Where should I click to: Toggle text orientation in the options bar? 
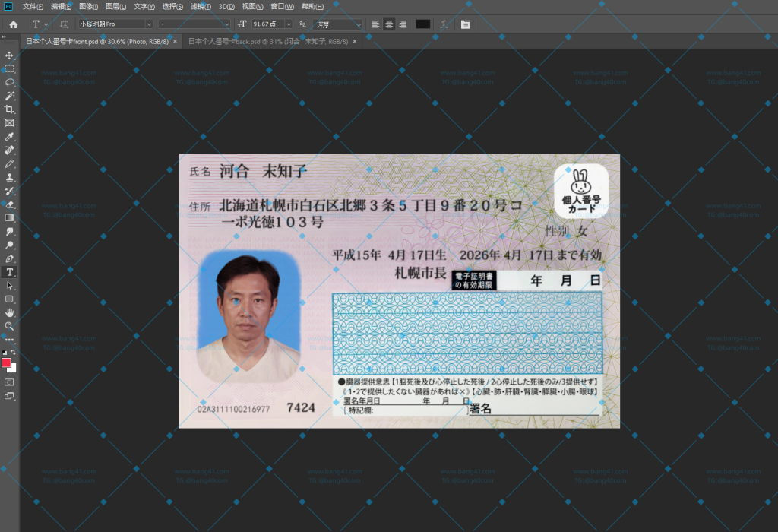pos(64,24)
